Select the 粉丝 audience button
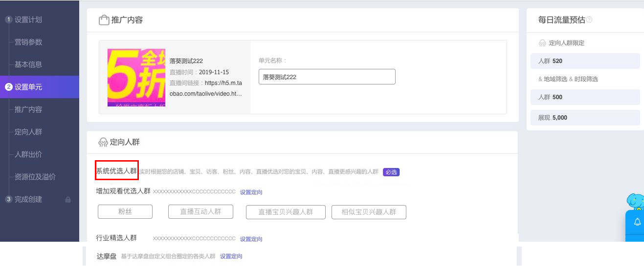Viewport: 644px width, 271px height. [x=125, y=211]
